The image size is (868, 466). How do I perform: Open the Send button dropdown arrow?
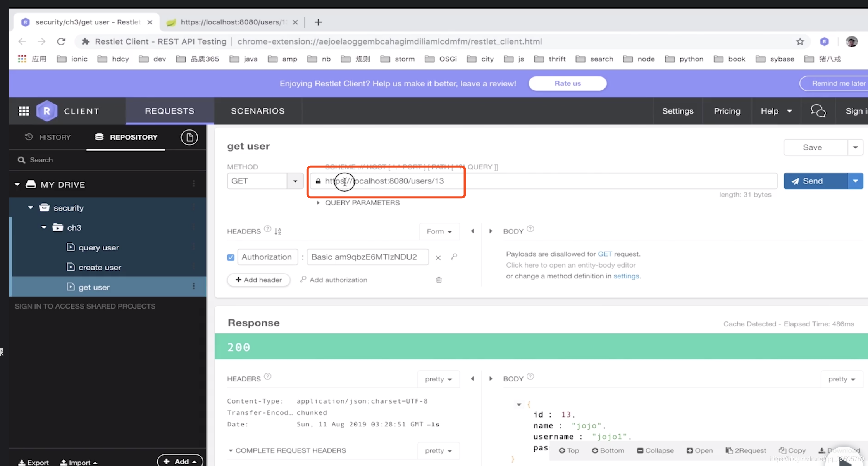855,181
